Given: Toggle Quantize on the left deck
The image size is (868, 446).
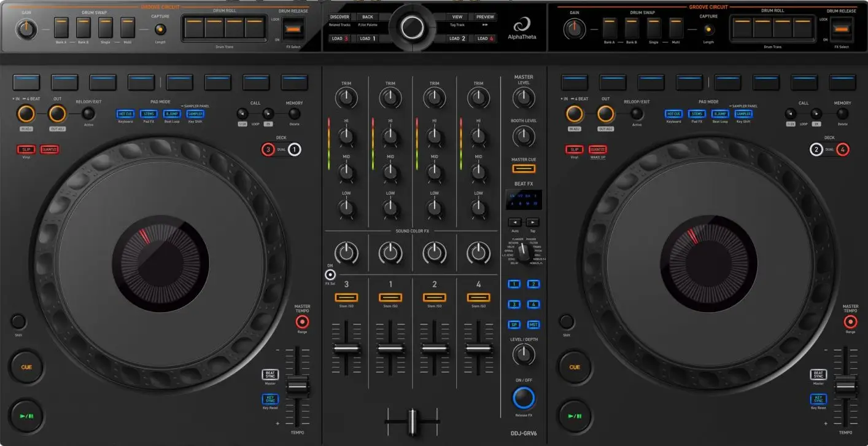Looking at the screenshot, I should tap(50, 149).
